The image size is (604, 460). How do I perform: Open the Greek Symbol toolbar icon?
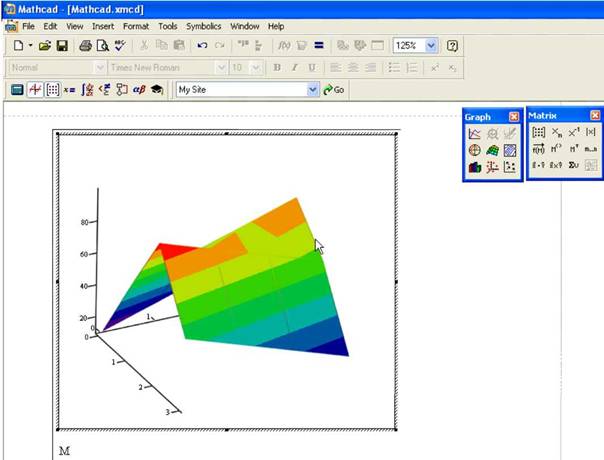[139, 89]
